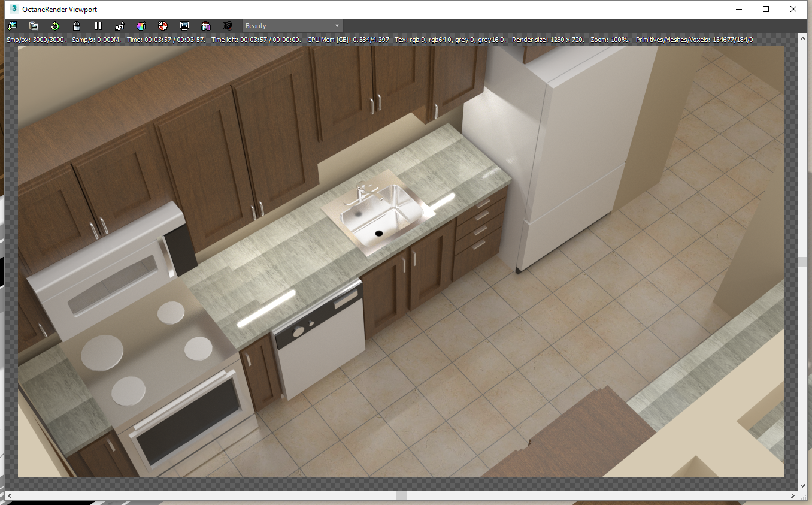Click the "Zoom: 100%." status text
Viewport: 812px width, 505px height.
610,40
